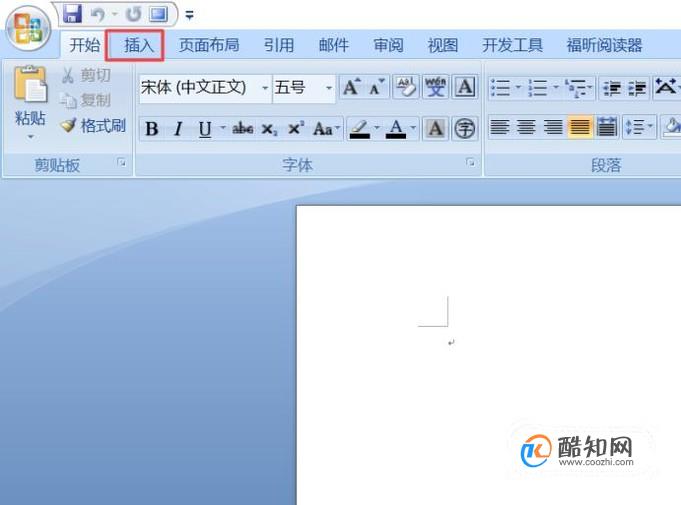The height and width of the screenshot is (505, 681).
Task: Open bullet library dropdown arrow
Action: click(x=518, y=88)
